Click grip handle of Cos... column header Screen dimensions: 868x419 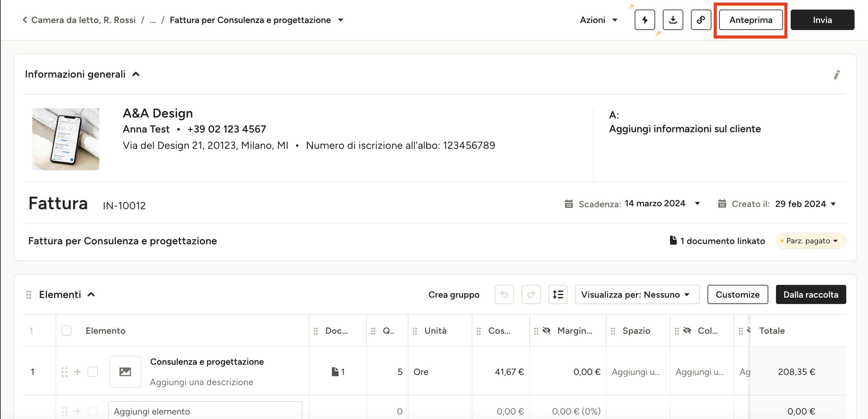click(479, 331)
